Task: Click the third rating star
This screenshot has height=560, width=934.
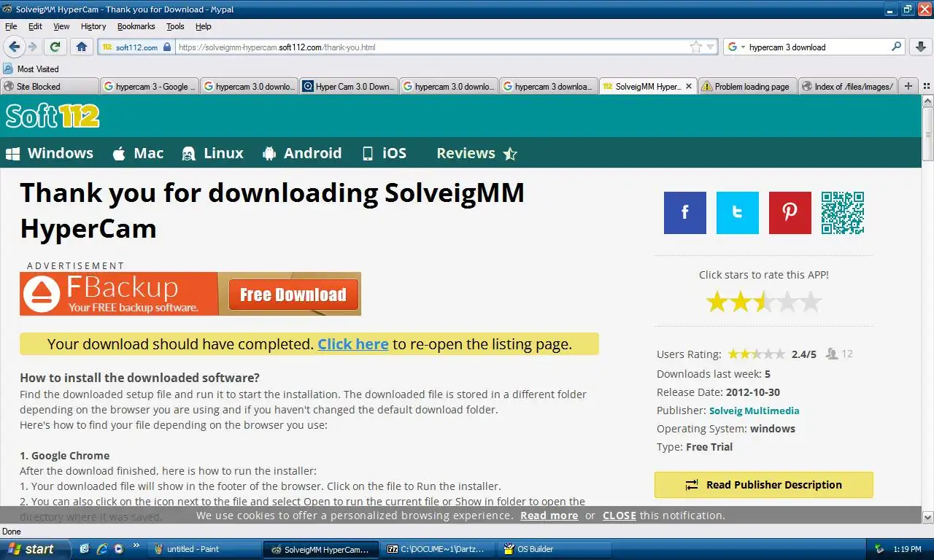Action: [x=764, y=302]
